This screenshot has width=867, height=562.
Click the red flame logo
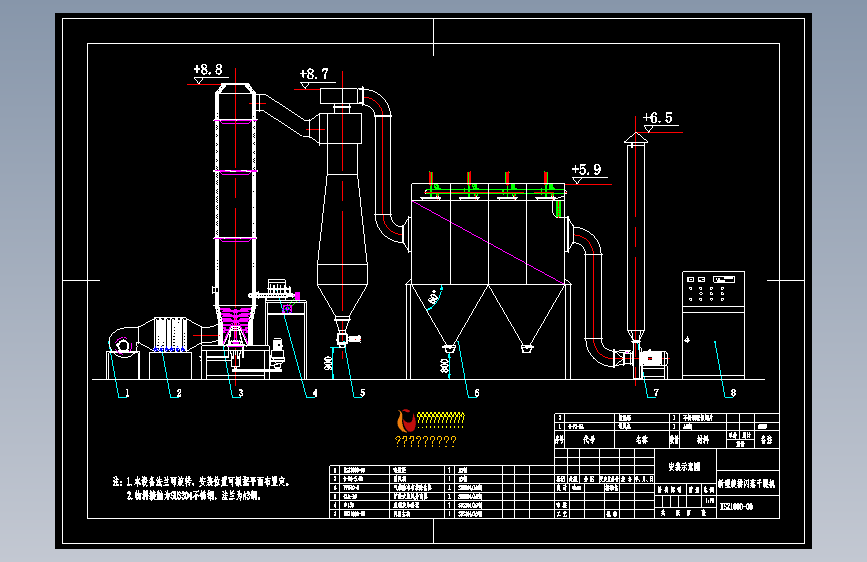click(406, 421)
